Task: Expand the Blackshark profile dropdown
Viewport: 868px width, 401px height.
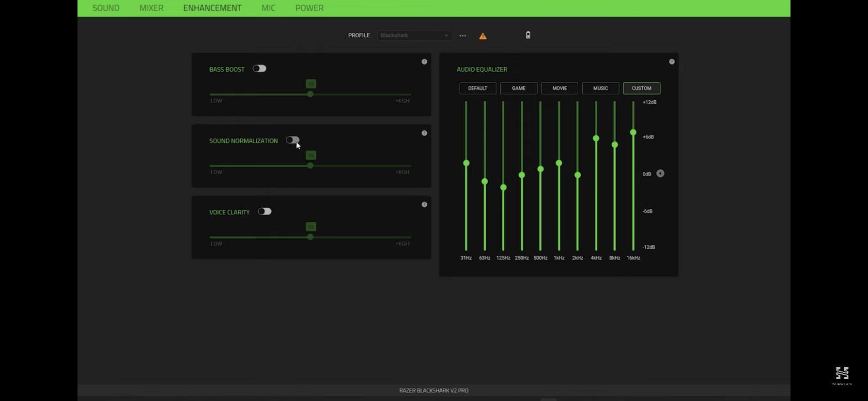Action: tap(414, 35)
